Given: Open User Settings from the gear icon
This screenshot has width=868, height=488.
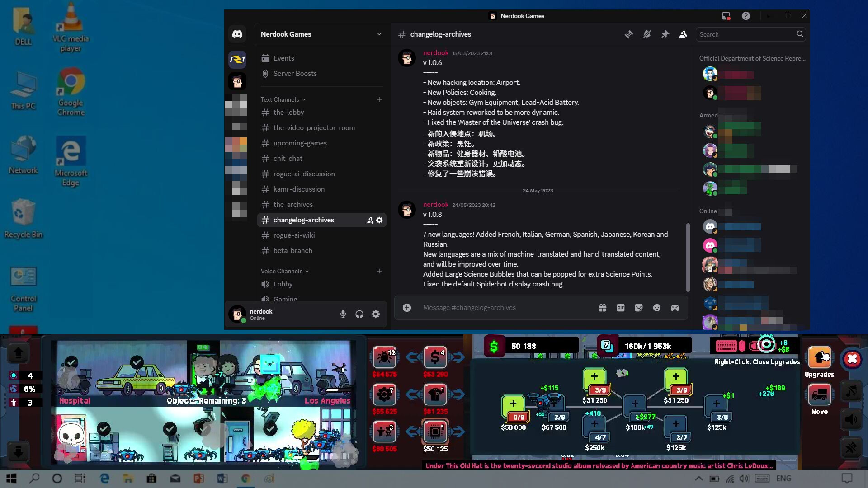Looking at the screenshot, I should tap(376, 314).
